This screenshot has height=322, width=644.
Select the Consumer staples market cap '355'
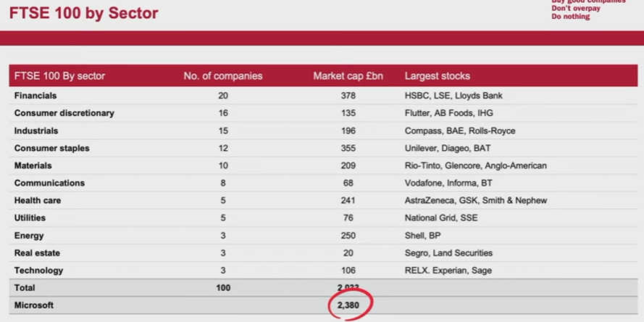[348, 148]
